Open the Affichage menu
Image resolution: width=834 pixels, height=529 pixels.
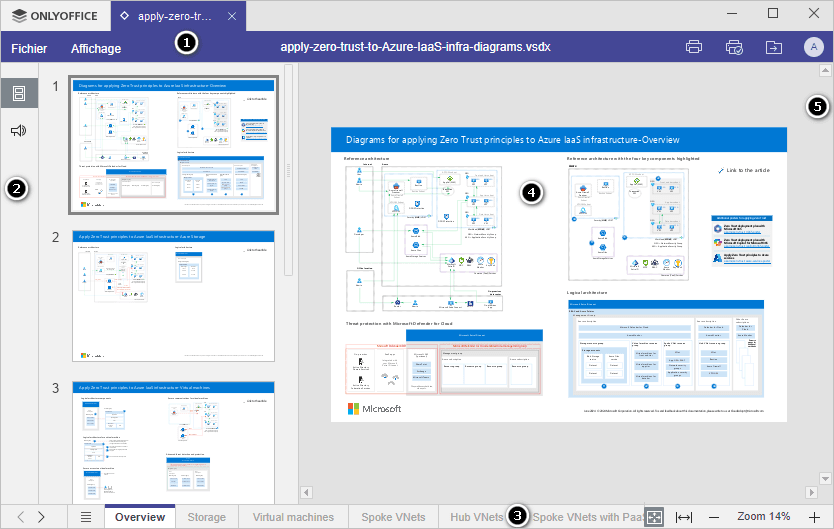(96, 48)
